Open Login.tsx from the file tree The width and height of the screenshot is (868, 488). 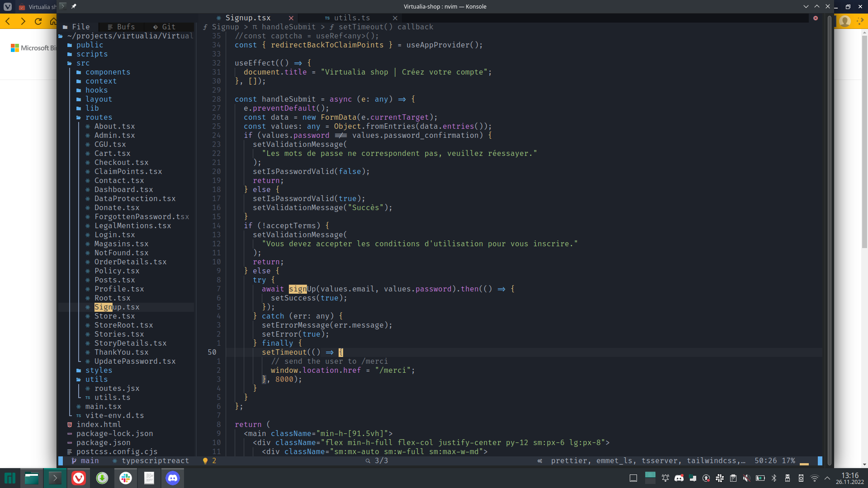114,235
